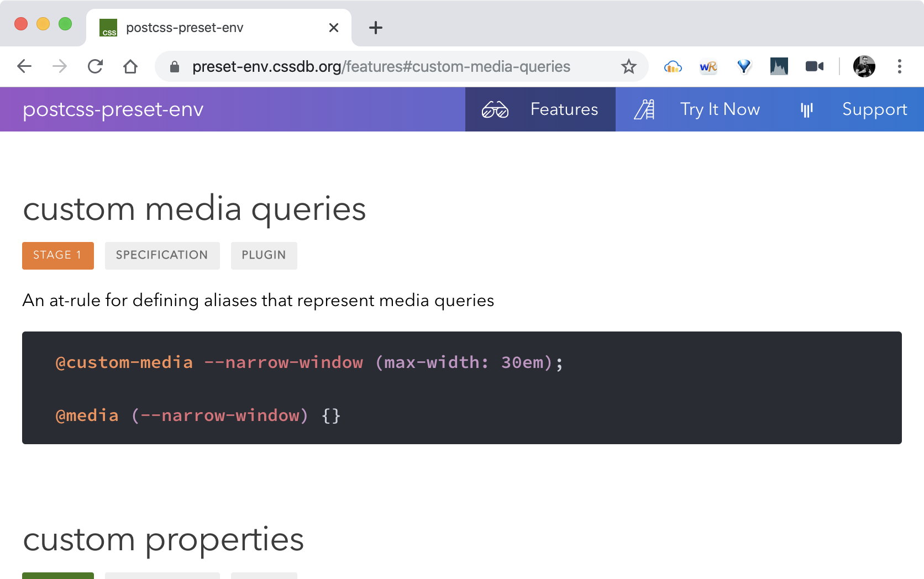Screen dimensions: 924x579
Task: Open the browser home page
Action: (x=130, y=66)
